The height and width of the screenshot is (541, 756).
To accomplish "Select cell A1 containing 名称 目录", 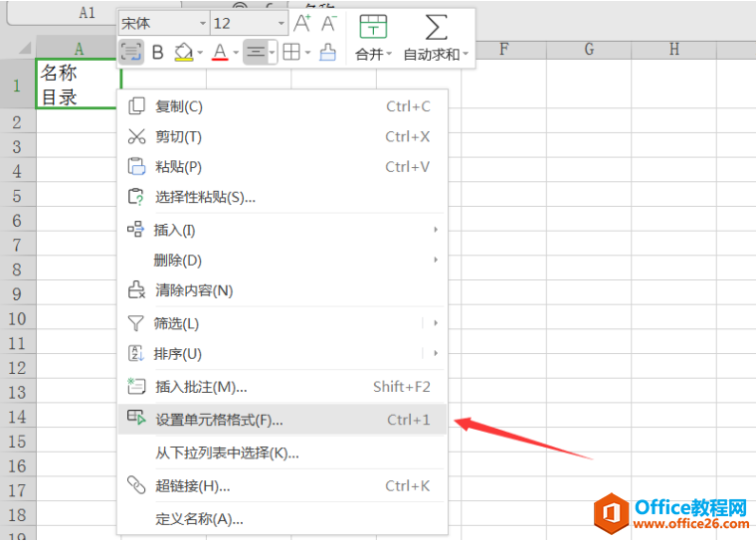I will point(78,85).
